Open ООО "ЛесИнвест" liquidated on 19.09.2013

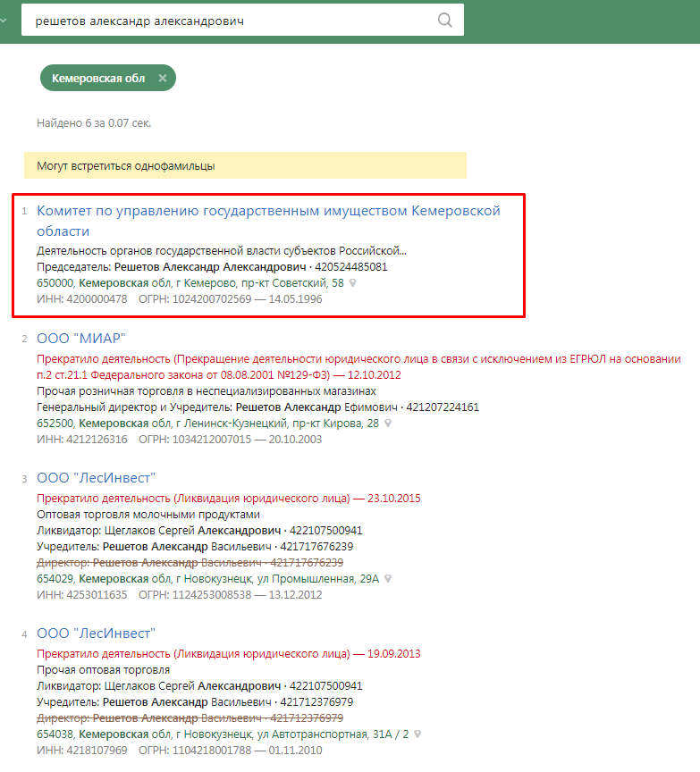point(97,634)
